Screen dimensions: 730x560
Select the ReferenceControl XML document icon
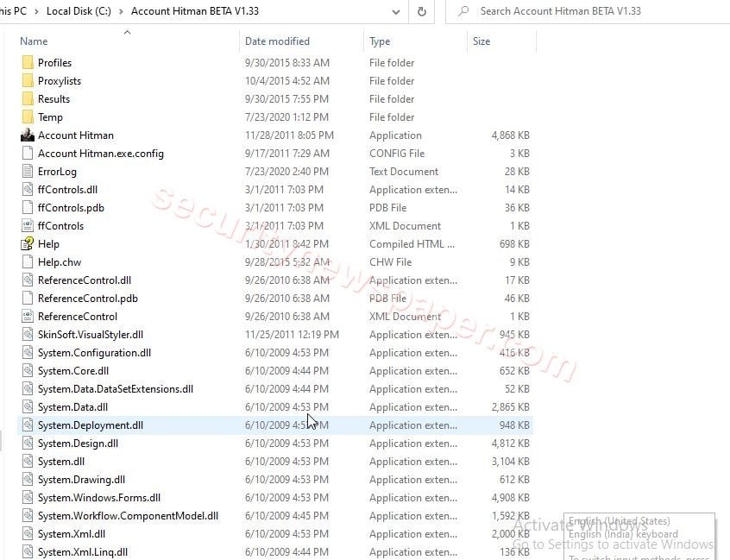point(28,317)
